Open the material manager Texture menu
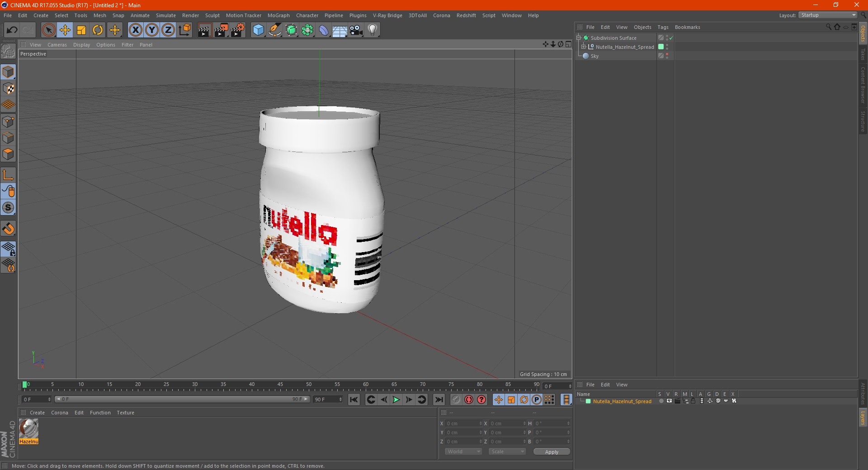The width and height of the screenshot is (868, 470). click(x=125, y=413)
